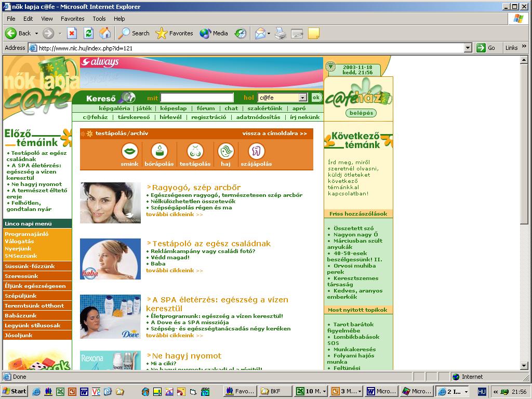This screenshot has height=399, width=532.
Task: Stop loading with the red X icon
Action: [x=72, y=33]
